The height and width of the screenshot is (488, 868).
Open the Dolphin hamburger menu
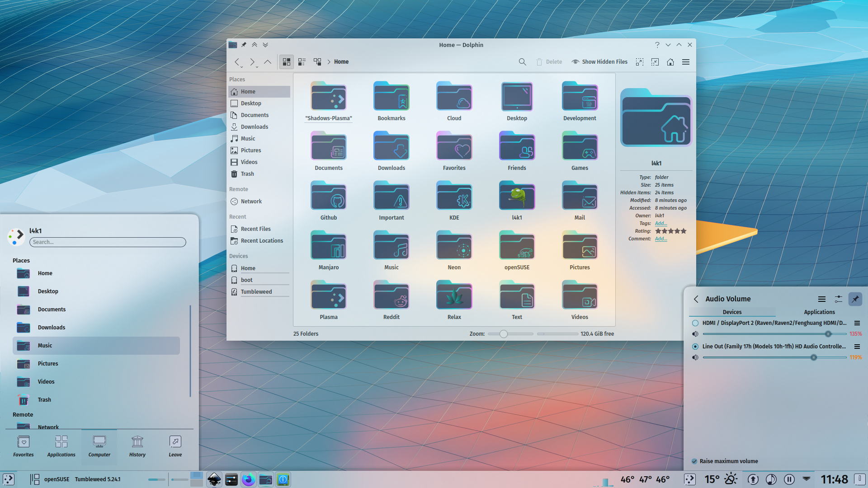point(686,62)
